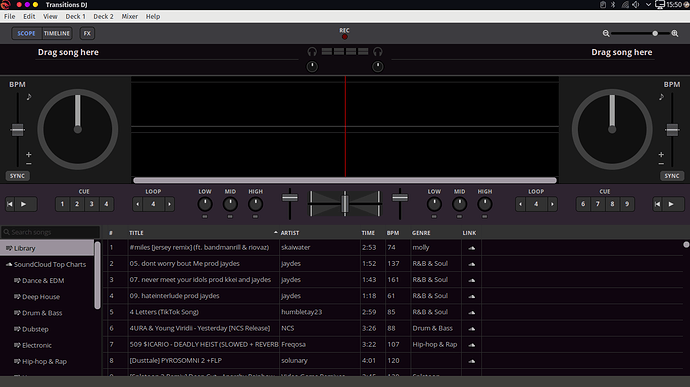Click left deck key lock note icon
The image size is (690, 387).
(29, 96)
